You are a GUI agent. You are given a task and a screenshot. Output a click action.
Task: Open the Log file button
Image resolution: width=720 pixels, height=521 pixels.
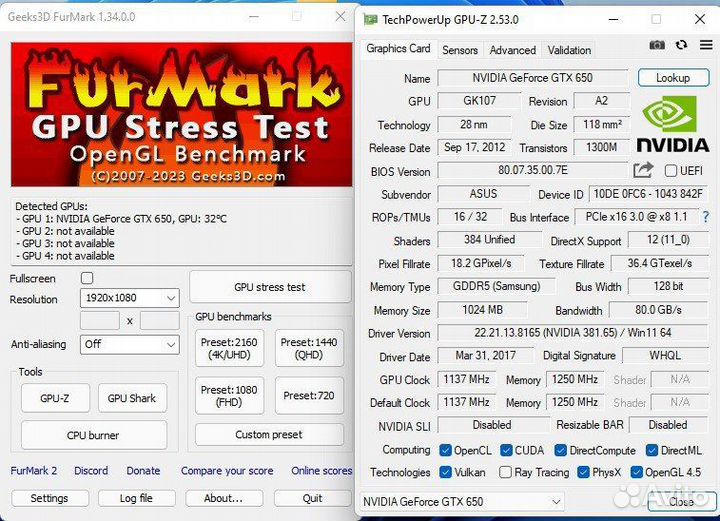coord(136,498)
